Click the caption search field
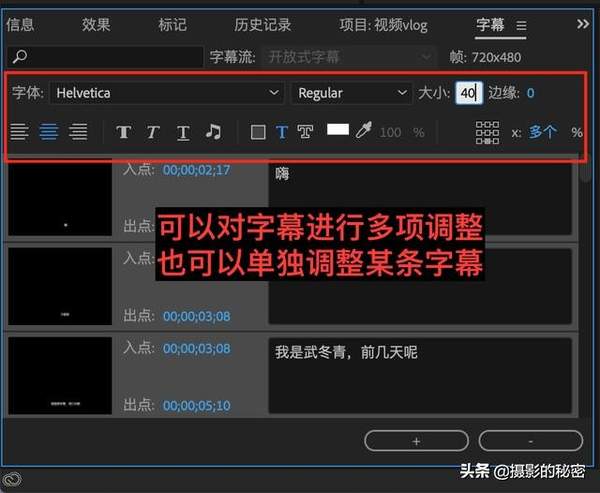Image resolution: width=600 pixels, height=493 pixels. click(105, 57)
